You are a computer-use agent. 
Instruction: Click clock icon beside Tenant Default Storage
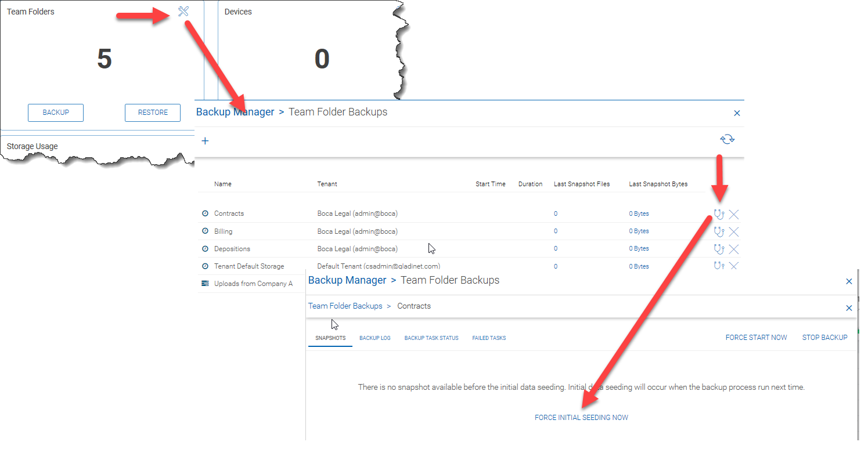coord(205,266)
